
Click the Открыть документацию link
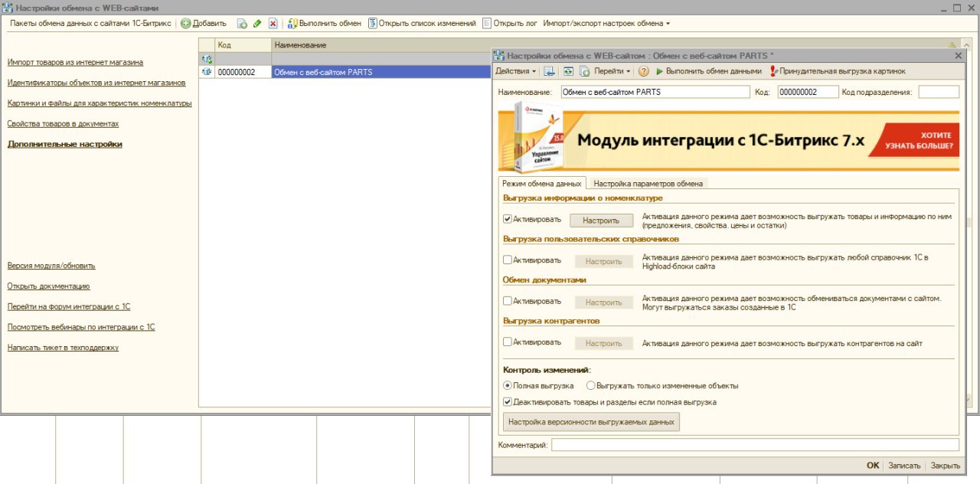pyautogui.click(x=48, y=286)
